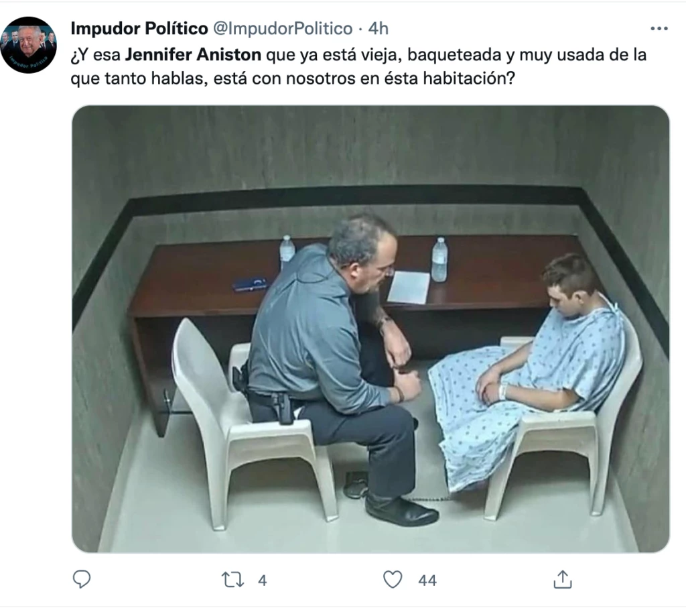Click the left water bottle in photo

pyautogui.click(x=287, y=251)
